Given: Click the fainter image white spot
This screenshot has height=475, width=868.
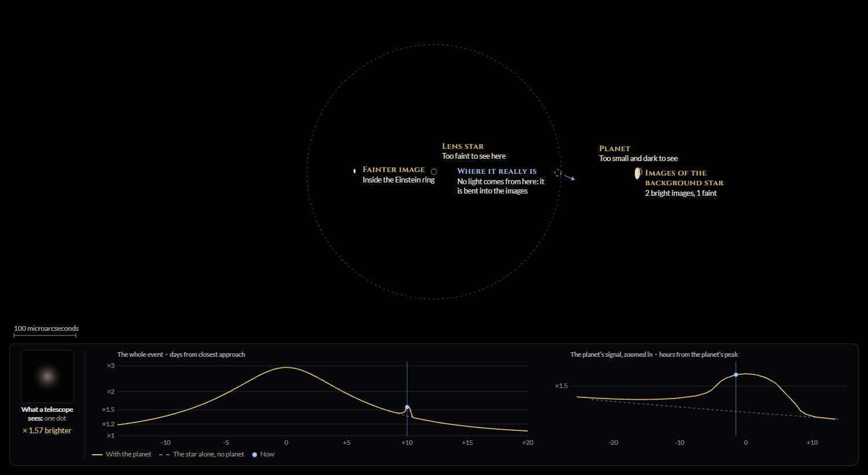Looking at the screenshot, I should click(355, 171).
